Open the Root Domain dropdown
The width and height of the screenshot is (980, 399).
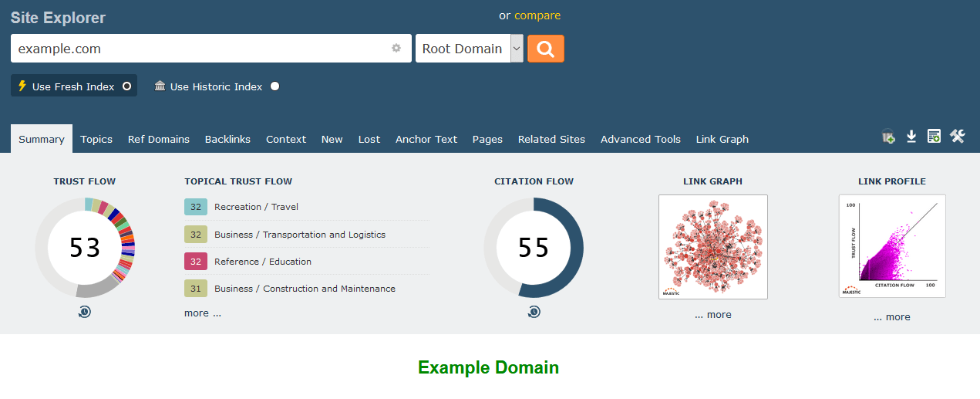469,49
